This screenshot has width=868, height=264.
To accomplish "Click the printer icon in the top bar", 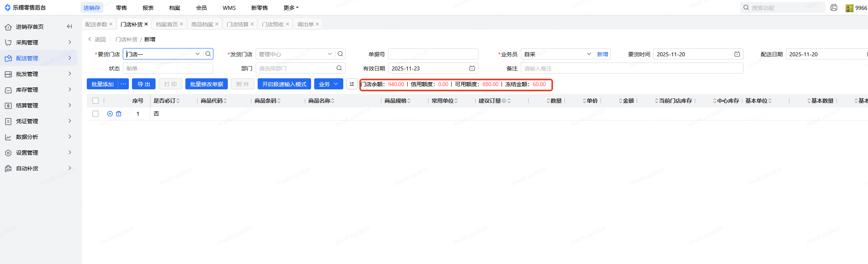I will click(834, 7).
